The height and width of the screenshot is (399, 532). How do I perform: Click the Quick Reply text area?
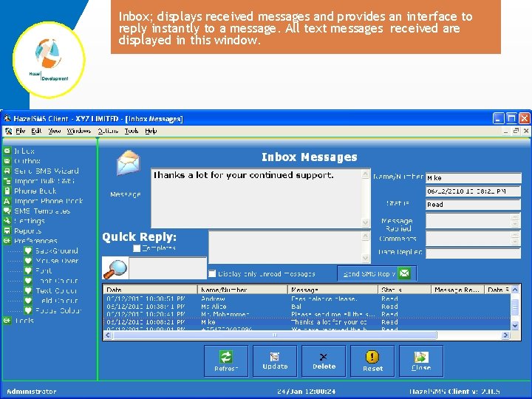285,247
